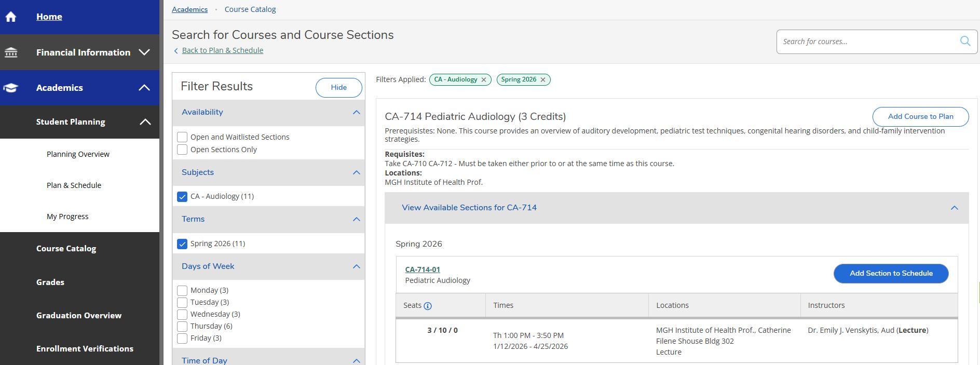The height and width of the screenshot is (365, 980).
Task: Click the Academics graduation cap icon
Action: coord(11,88)
